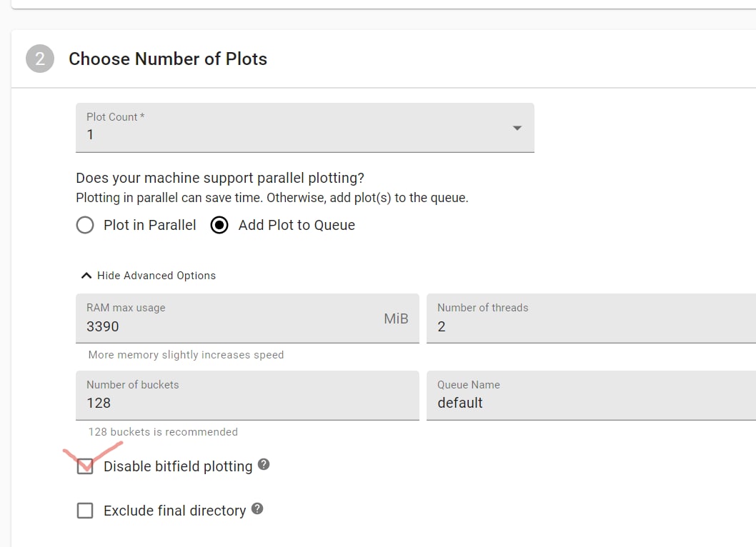Click the Queue Name input field
This screenshot has width=756, height=547.
pyautogui.click(x=591, y=396)
